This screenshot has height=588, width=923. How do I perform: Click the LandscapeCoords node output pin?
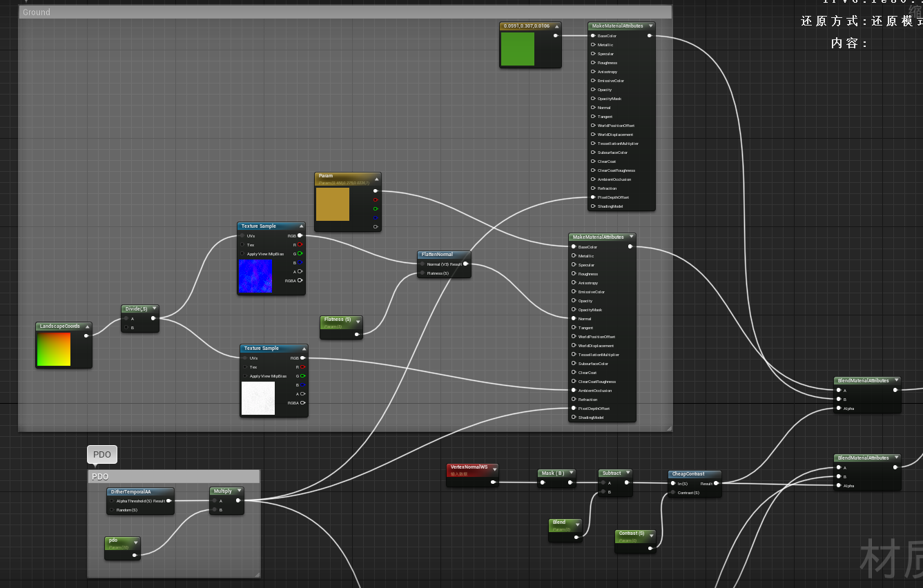(x=86, y=336)
